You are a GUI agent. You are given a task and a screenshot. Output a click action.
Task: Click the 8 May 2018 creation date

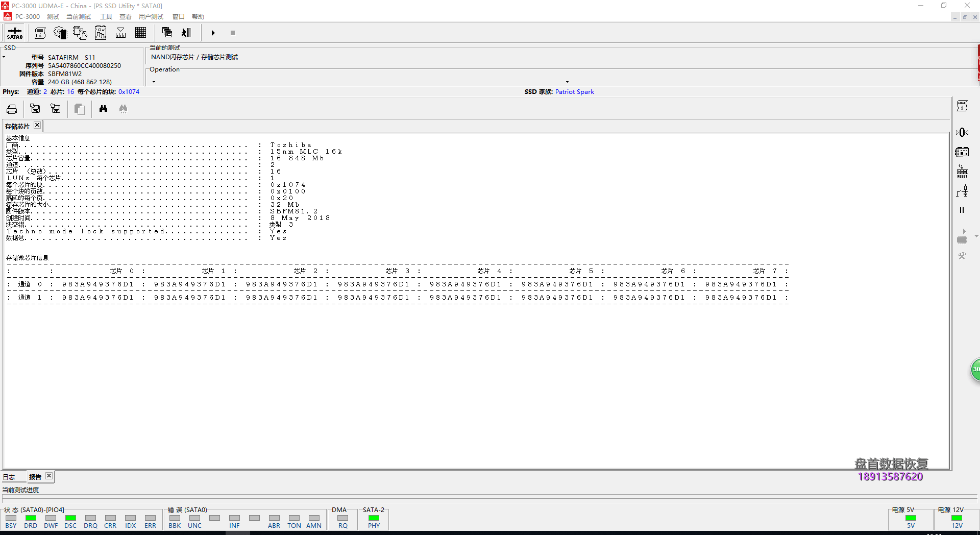pos(300,218)
